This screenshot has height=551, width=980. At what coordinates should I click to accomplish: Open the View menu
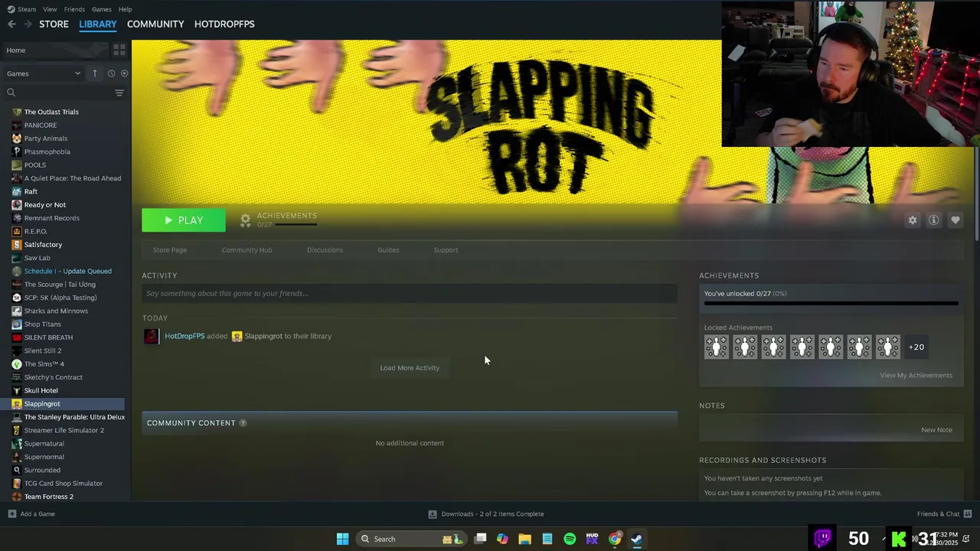tap(50, 9)
